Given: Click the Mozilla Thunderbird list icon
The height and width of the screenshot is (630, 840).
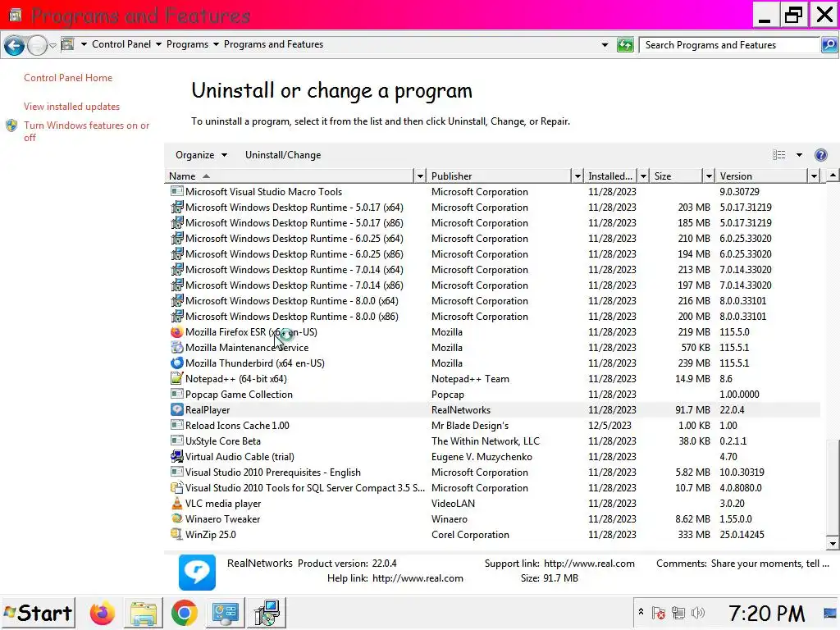Looking at the screenshot, I should point(177,363).
